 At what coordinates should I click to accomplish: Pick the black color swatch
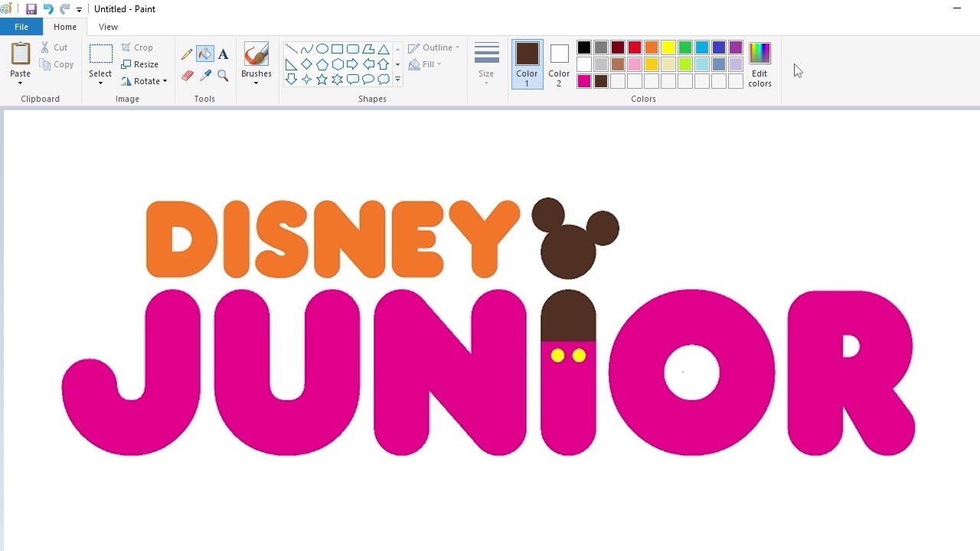point(584,47)
